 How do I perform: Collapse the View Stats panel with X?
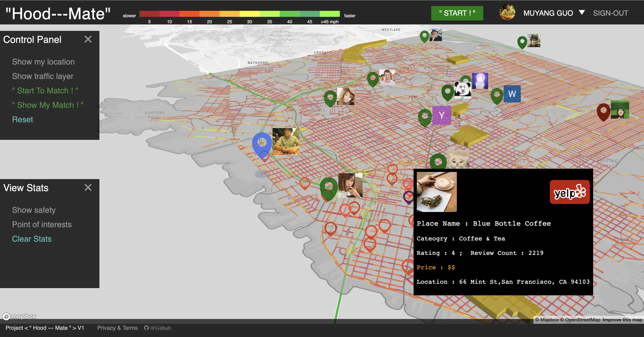coord(88,188)
